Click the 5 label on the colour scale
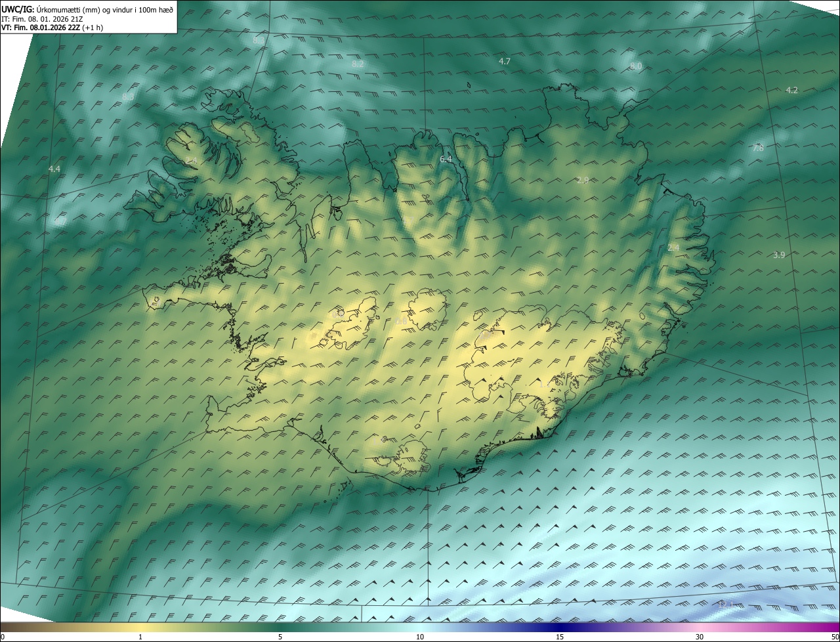 click(x=280, y=637)
